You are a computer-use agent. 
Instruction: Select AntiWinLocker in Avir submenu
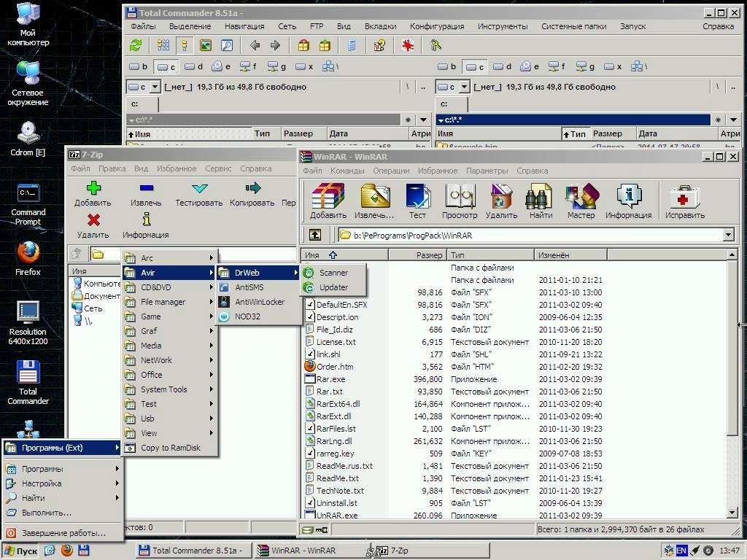[x=259, y=302]
